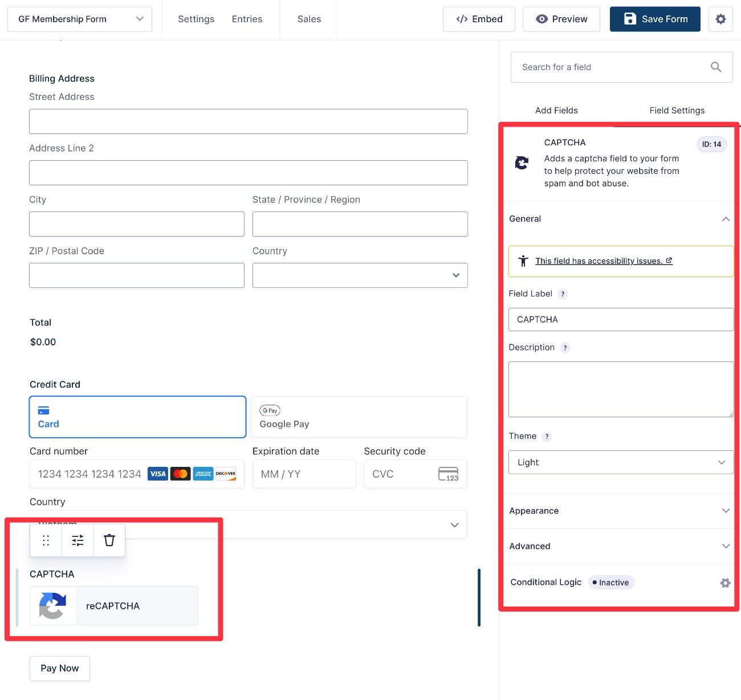Click Theme help question mark icon

547,437
